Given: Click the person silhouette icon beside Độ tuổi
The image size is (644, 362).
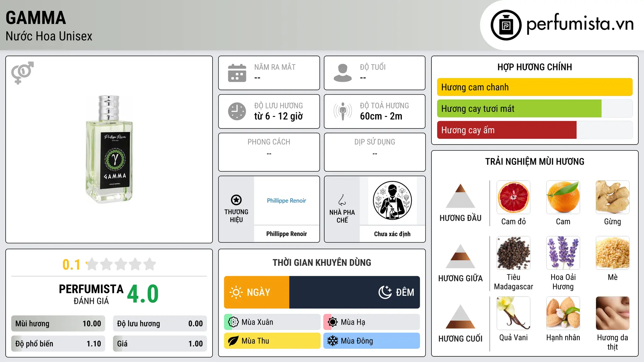Looking at the screenshot, I should [x=343, y=73].
